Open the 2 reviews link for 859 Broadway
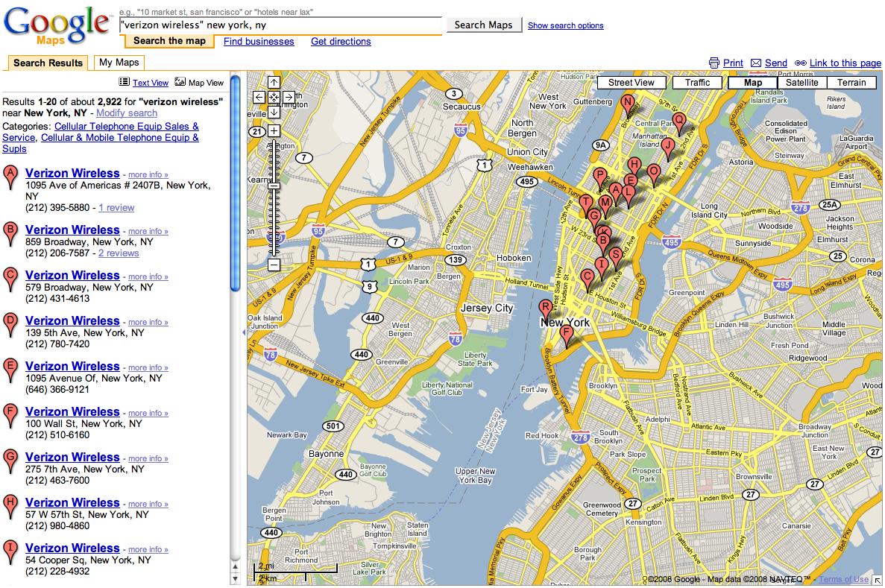This screenshot has height=588, width=885. coord(119,253)
